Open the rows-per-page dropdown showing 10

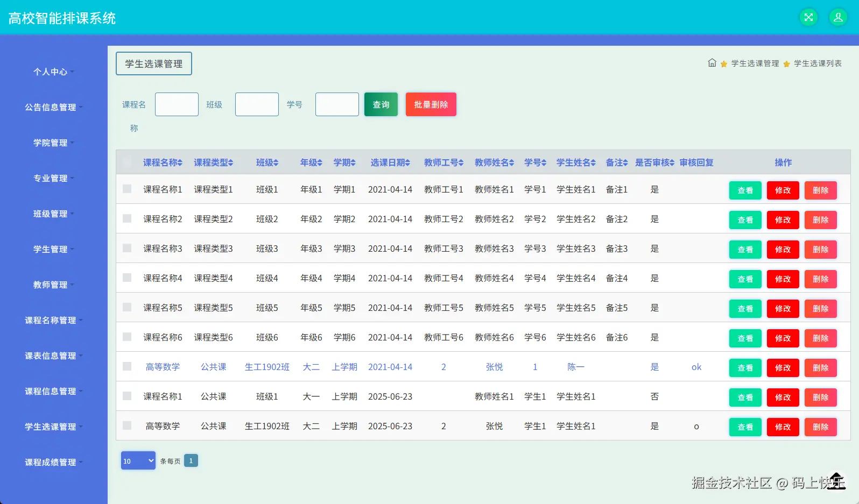138,460
